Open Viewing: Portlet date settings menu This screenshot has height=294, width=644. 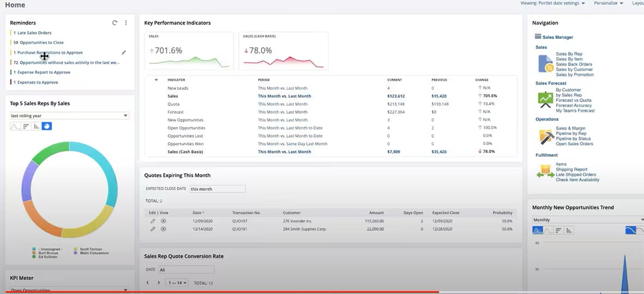tap(552, 3)
